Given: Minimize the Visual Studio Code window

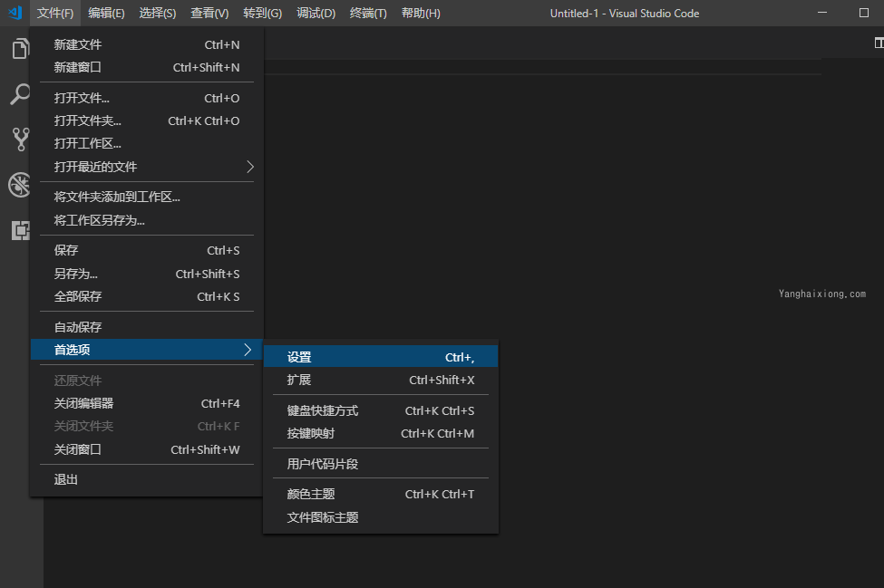Looking at the screenshot, I should pos(822,13).
